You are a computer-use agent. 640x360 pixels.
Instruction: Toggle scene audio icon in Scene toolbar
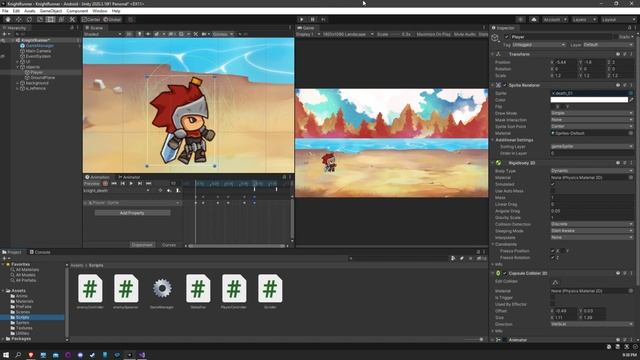pyautogui.click(x=148, y=34)
